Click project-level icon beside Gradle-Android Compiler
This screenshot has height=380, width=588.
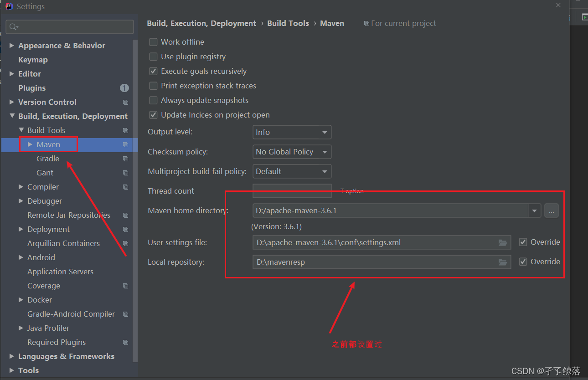pyautogui.click(x=126, y=314)
